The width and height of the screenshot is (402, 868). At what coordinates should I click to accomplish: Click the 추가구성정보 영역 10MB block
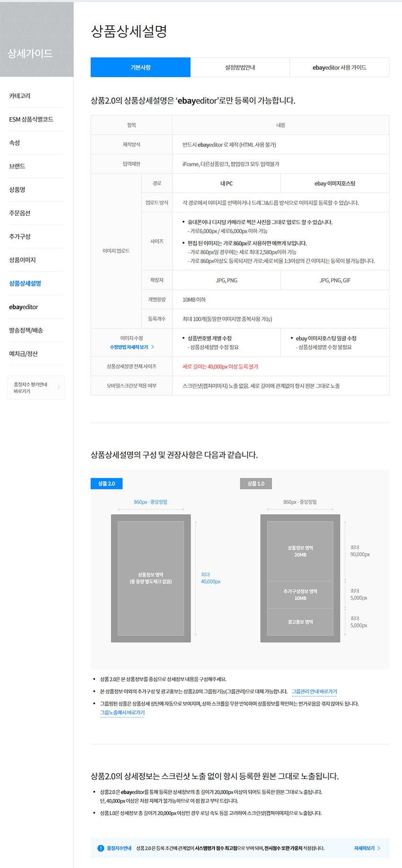coord(300,595)
